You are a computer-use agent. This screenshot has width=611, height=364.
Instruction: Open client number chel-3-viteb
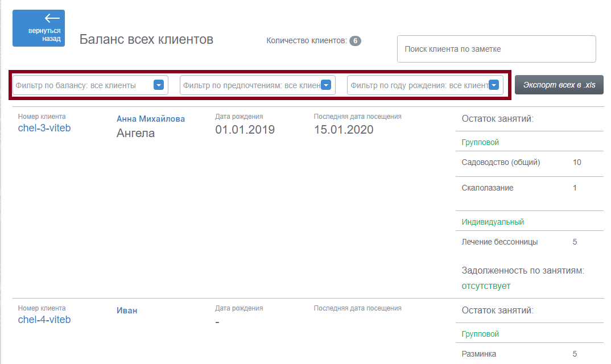point(44,128)
